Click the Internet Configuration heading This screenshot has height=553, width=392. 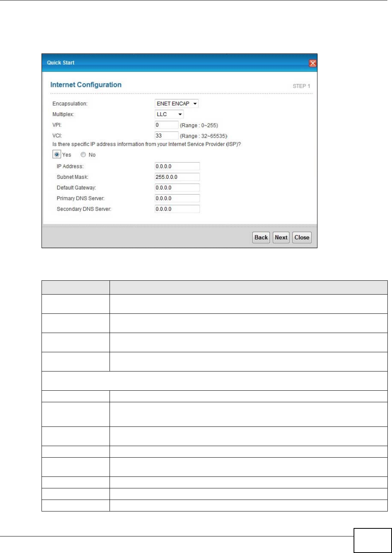86,85
